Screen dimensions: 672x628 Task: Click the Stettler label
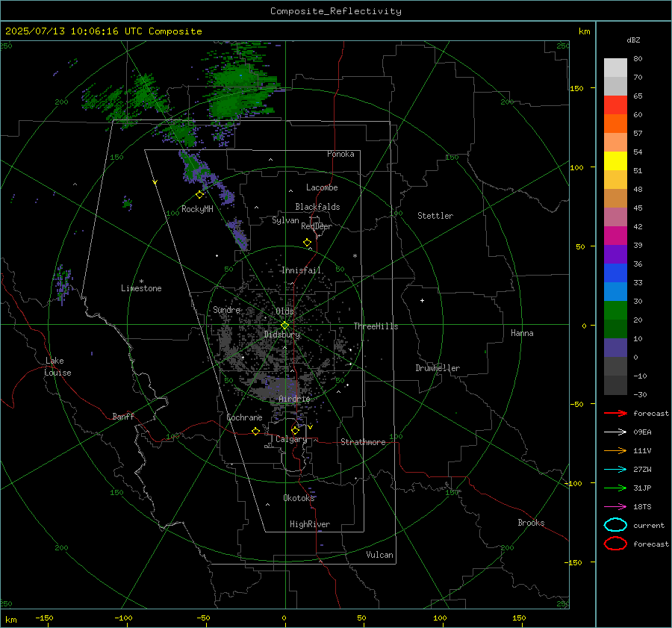[x=435, y=216]
